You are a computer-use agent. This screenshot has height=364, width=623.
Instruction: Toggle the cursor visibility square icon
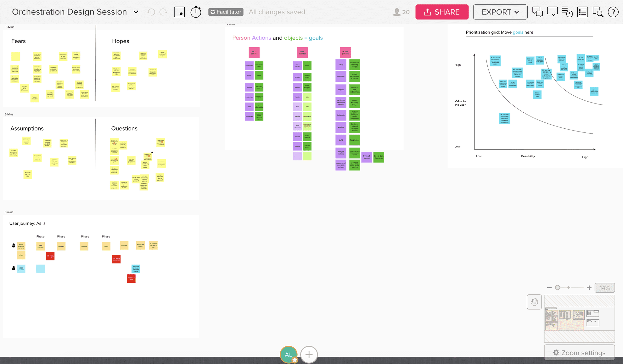tap(179, 12)
